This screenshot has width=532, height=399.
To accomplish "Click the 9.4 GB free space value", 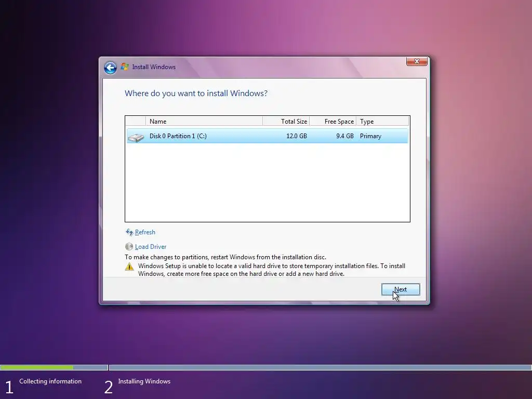I will click(x=345, y=136).
